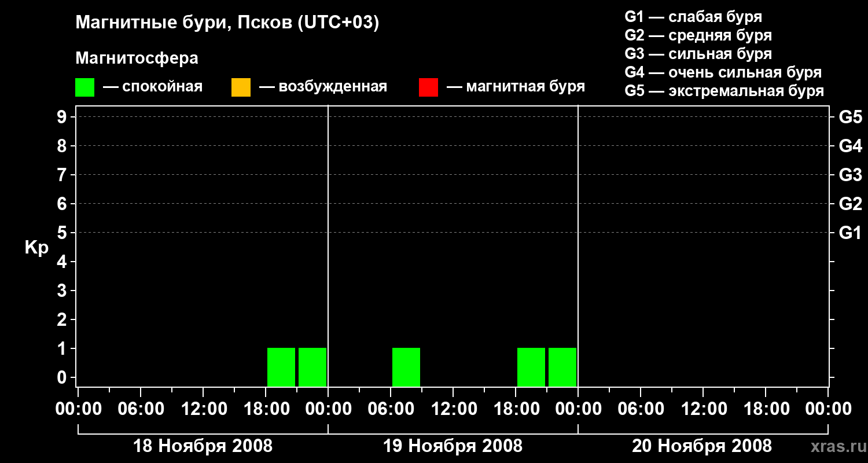The image size is (868, 463).
Task: Click the green "спокойная" legend swatch
Action: tap(85, 87)
